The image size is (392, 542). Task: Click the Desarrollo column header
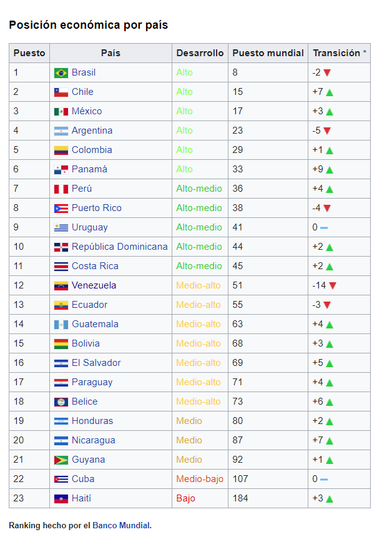point(200,53)
